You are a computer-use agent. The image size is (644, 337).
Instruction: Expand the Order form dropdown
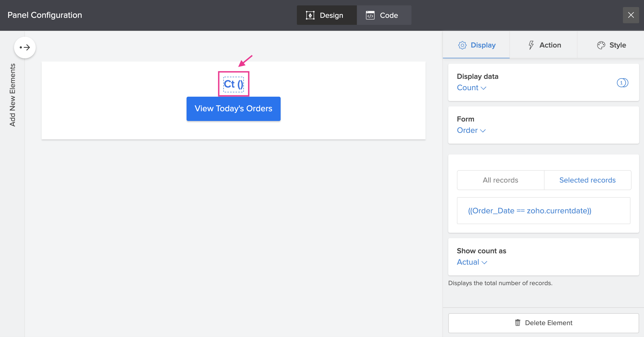(471, 130)
